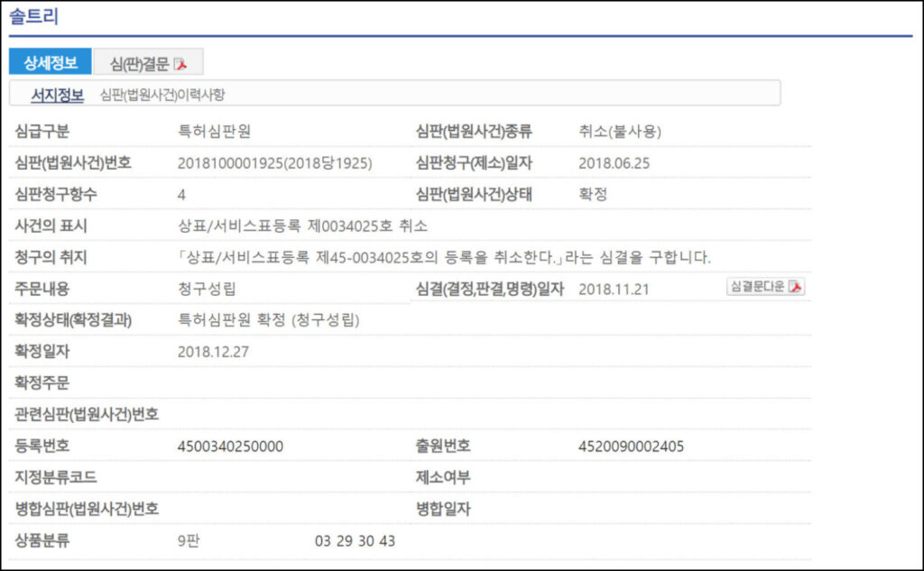The width and height of the screenshot is (924, 571).
Task: Select the filing date 2018.06.25
Action: (x=614, y=163)
